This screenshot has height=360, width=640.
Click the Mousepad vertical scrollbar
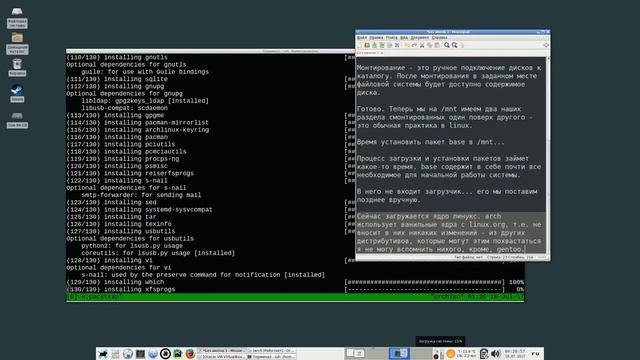tap(548, 155)
